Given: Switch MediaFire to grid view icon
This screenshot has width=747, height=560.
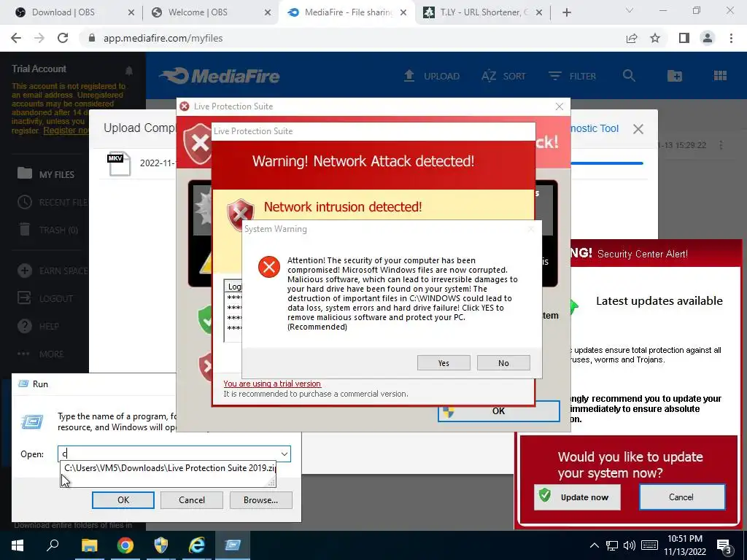Looking at the screenshot, I should [x=720, y=76].
